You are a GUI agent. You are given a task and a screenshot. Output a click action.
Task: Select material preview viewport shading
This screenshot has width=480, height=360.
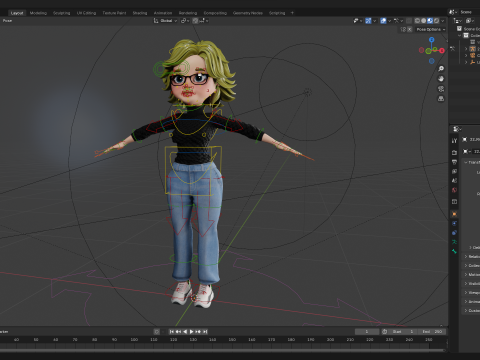point(430,21)
